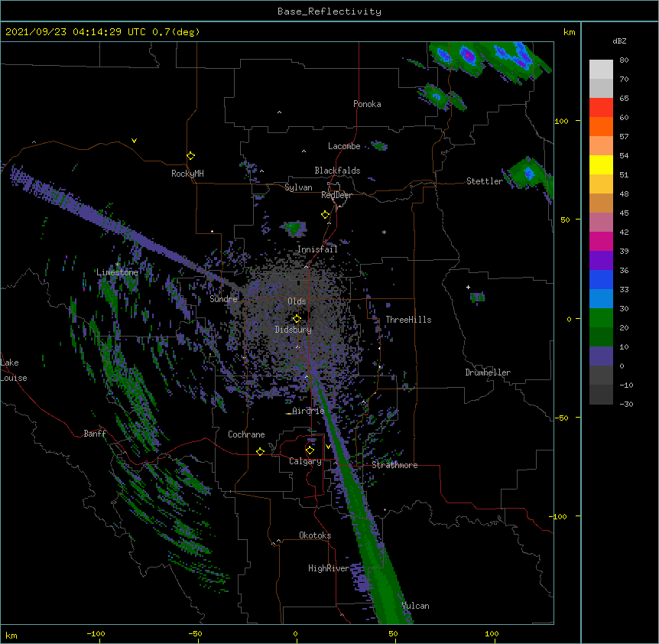Click the yellow diamond marker above Calgary label
Screen dimensions: 659x644
[310, 450]
